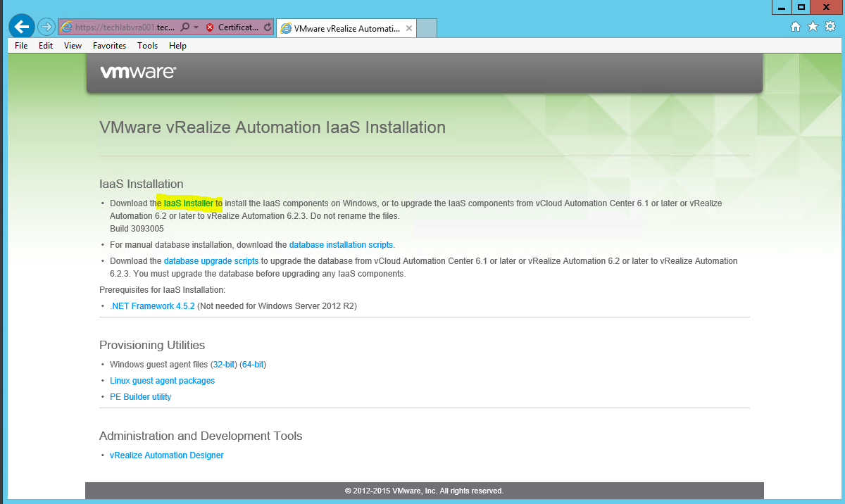
Task: Close the browser window
Action: pos(827,7)
